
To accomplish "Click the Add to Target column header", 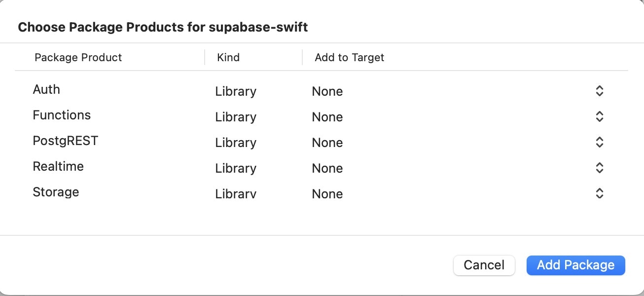I will coord(349,58).
